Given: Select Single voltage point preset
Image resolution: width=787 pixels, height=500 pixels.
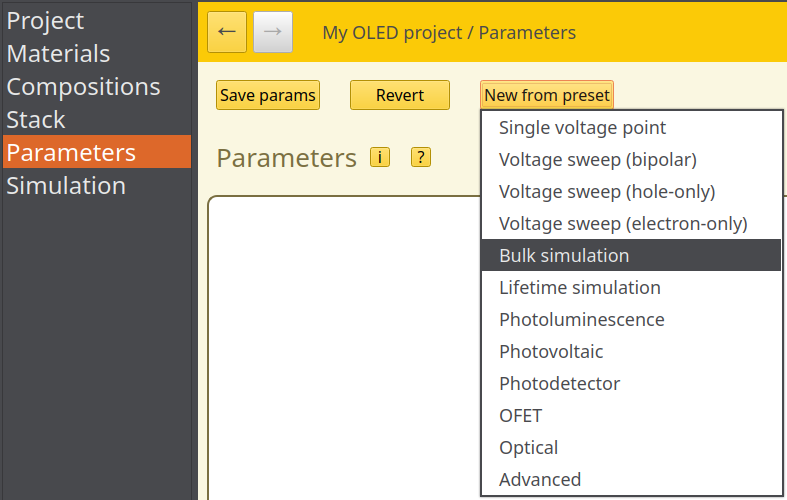Looking at the screenshot, I should (x=582, y=128).
